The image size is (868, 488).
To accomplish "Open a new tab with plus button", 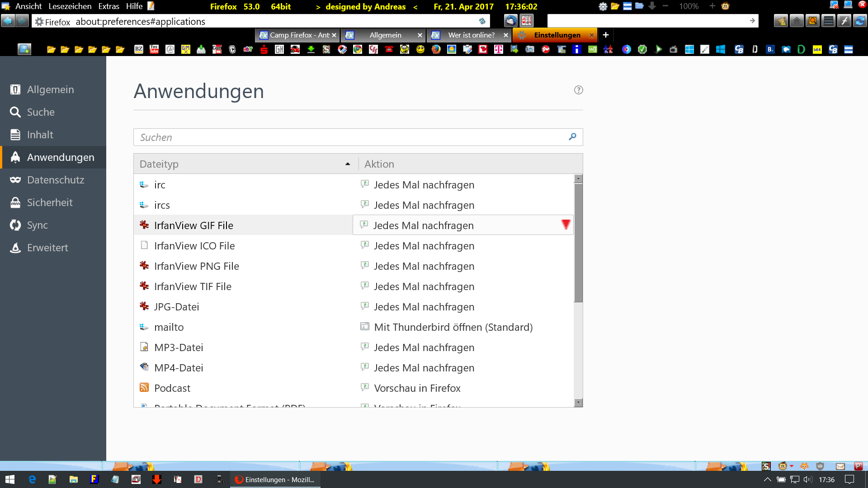I will [x=606, y=35].
